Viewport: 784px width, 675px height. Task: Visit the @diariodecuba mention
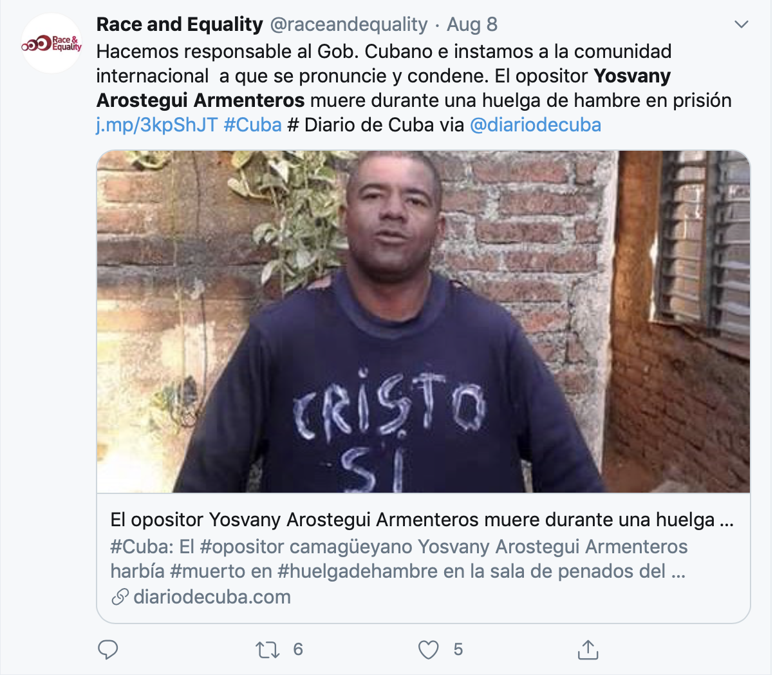pyautogui.click(x=536, y=124)
